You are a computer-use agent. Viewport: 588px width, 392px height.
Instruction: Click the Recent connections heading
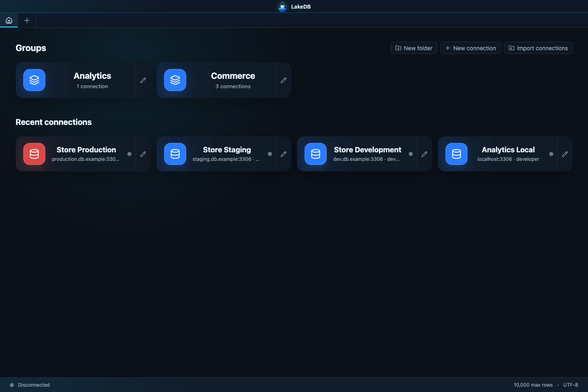(53, 122)
